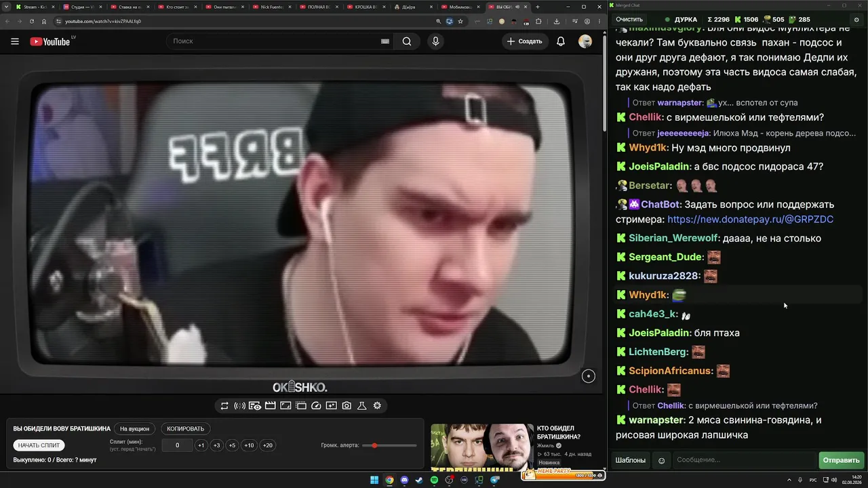Click the flask icon in player toolbar
Image resolution: width=868 pixels, height=488 pixels.
click(x=362, y=406)
